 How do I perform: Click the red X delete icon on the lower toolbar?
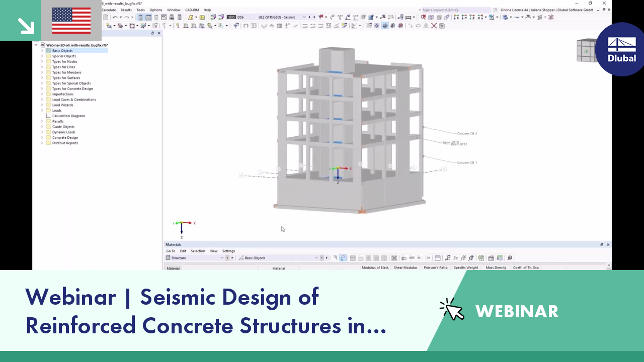click(x=433, y=26)
